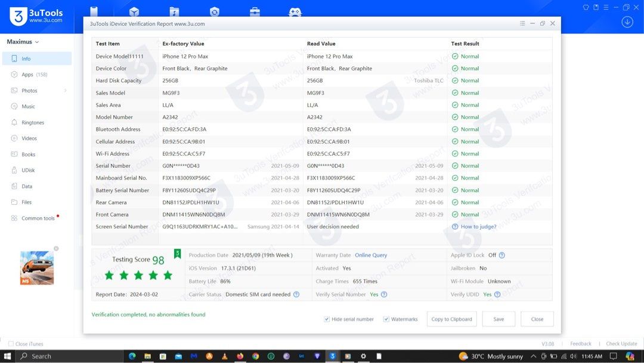Open Videos in the sidebar
The image size is (644, 363).
click(37, 138)
